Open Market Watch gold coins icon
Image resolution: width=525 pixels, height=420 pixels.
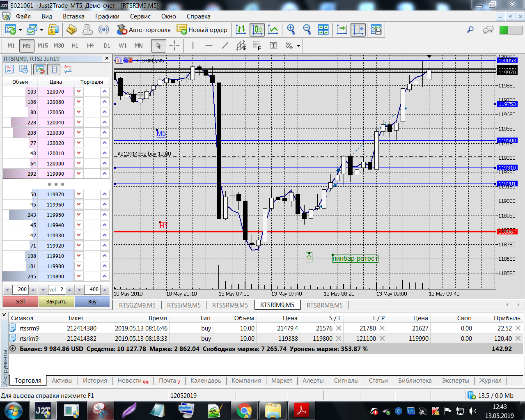click(x=53, y=30)
